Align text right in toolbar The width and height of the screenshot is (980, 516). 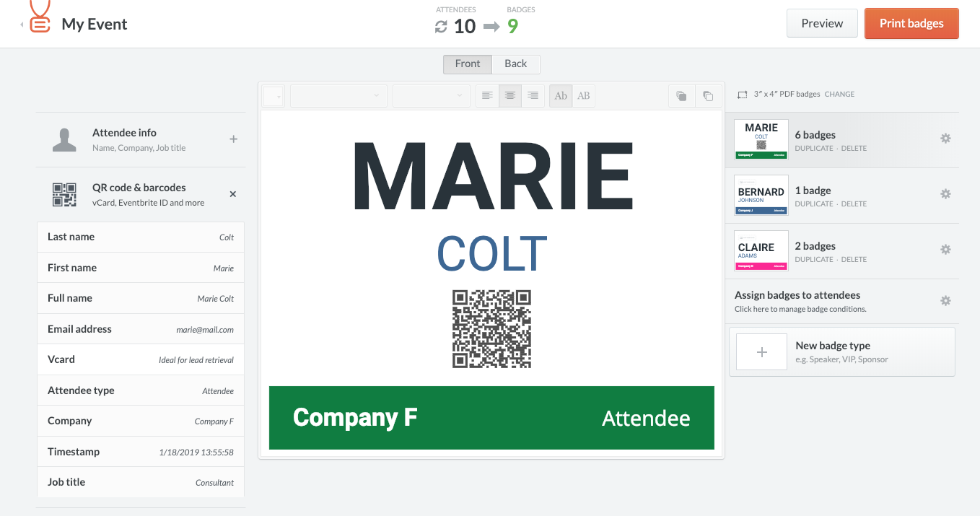coord(533,96)
